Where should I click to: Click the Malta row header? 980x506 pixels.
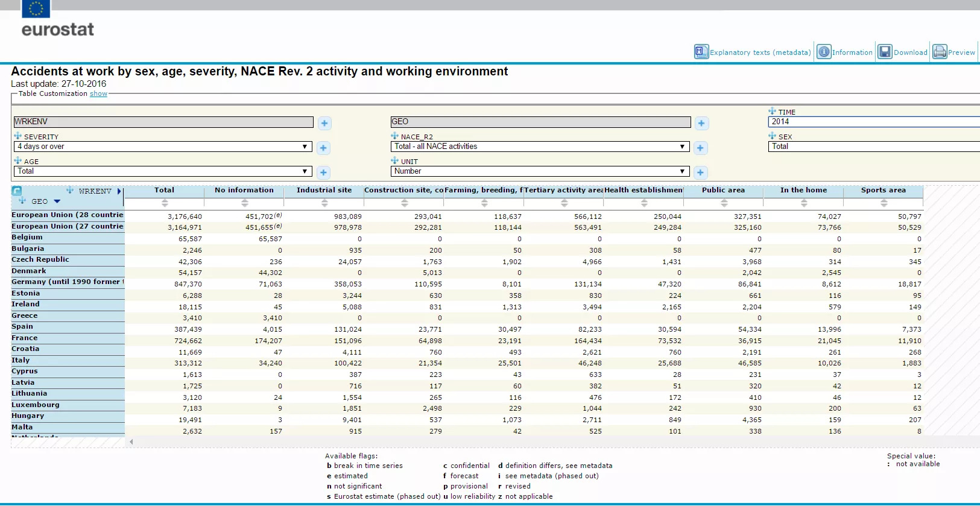coord(68,428)
